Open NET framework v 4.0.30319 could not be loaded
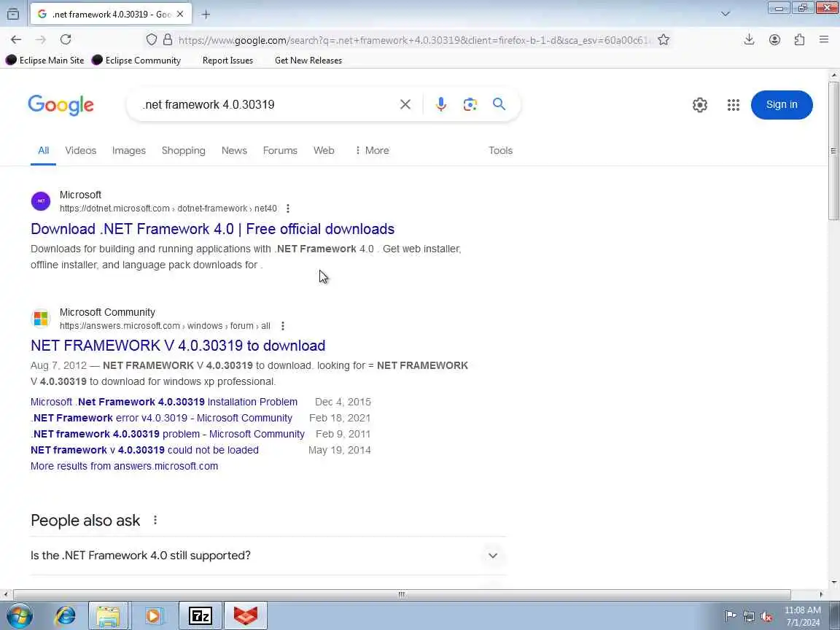This screenshot has width=840, height=630. [x=144, y=450]
